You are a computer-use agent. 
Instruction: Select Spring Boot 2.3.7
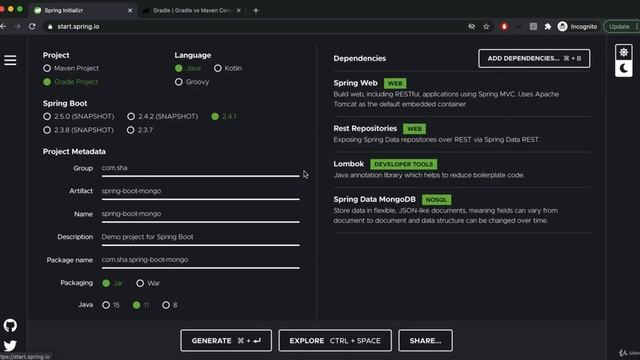[x=131, y=130]
